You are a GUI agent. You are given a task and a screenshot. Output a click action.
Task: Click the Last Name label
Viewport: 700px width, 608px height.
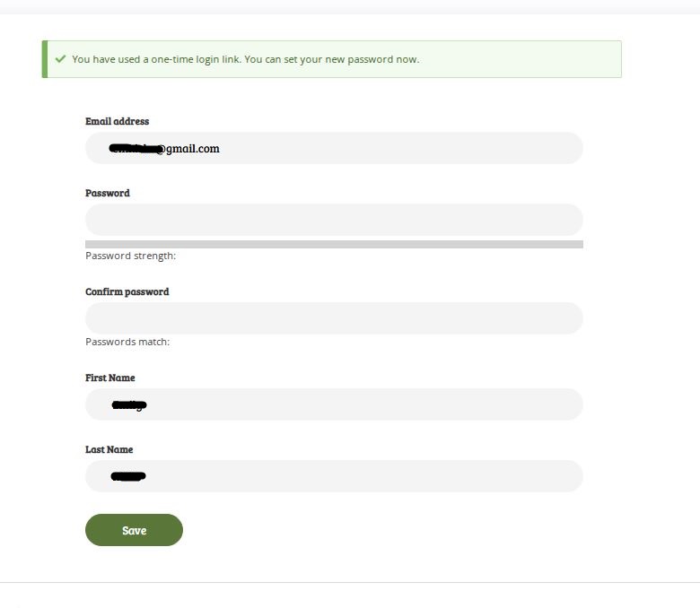(109, 449)
